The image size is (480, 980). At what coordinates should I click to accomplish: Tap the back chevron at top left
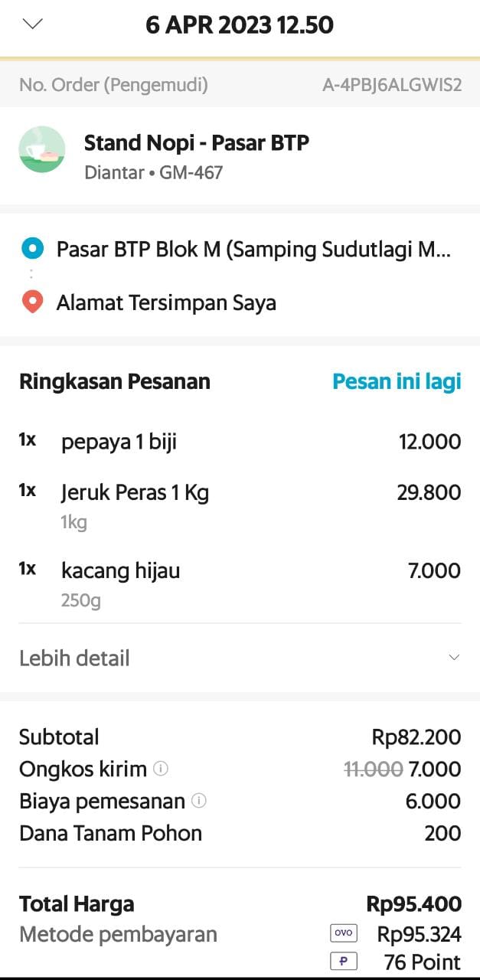tap(33, 24)
